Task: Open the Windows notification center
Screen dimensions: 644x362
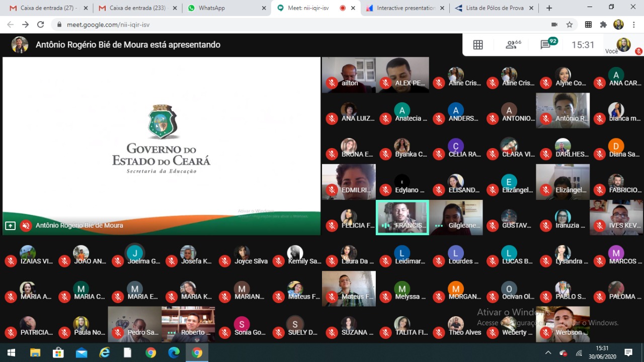Action: [x=628, y=352]
